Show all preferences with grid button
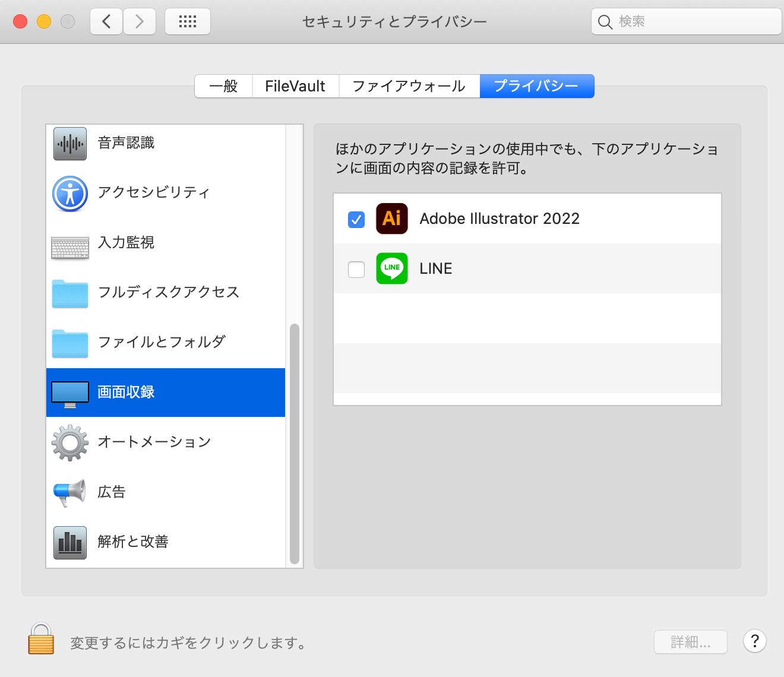Image resolution: width=784 pixels, height=677 pixels. pyautogui.click(x=188, y=22)
